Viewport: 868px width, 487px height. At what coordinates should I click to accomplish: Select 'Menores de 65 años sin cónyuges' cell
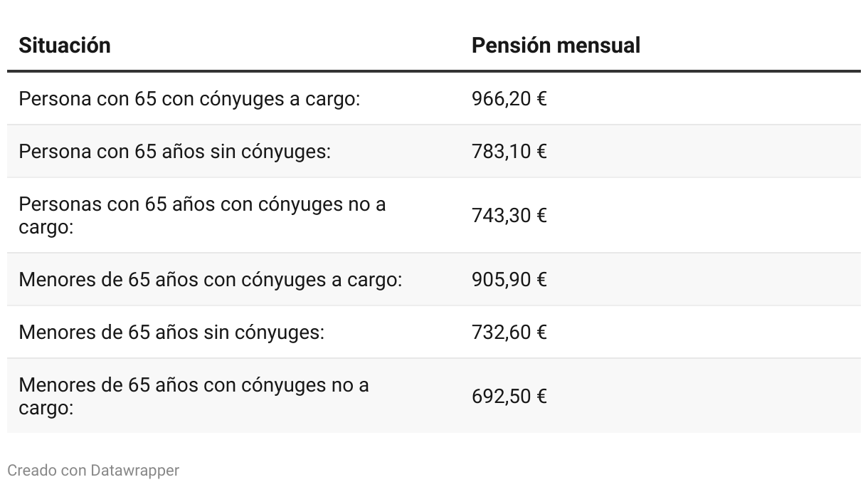point(171,332)
